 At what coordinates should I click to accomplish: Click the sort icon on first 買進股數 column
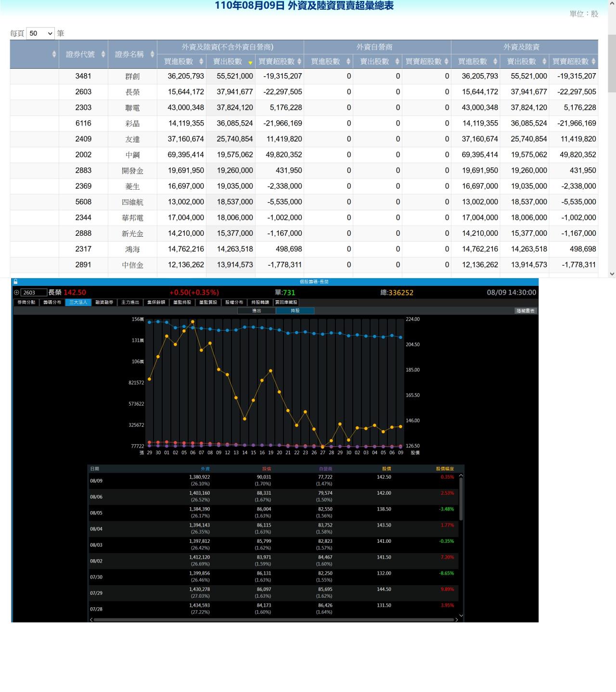pyautogui.click(x=201, y=62)
